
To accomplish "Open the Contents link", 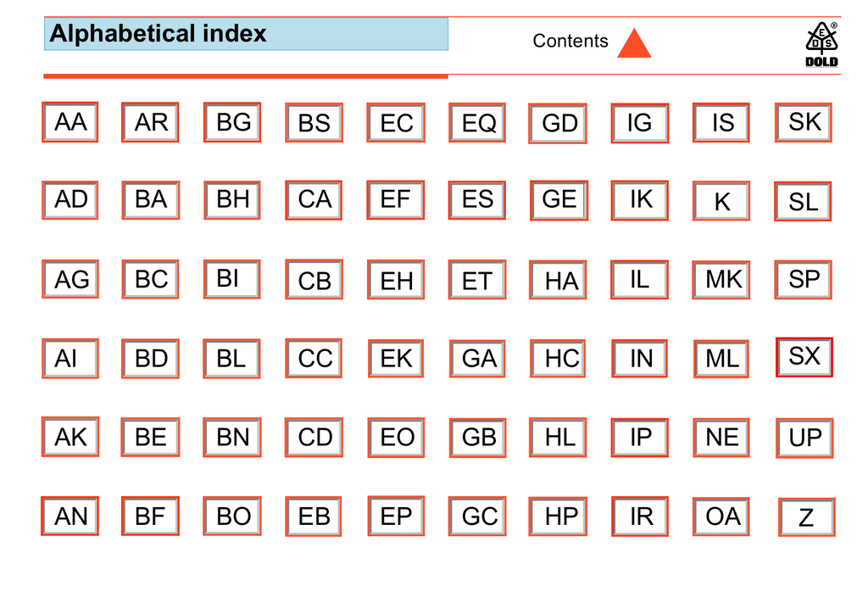I will tap(570, 41).
